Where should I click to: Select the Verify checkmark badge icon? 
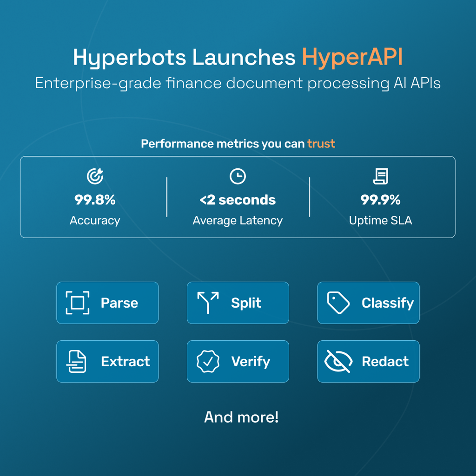tap(208, 361)
